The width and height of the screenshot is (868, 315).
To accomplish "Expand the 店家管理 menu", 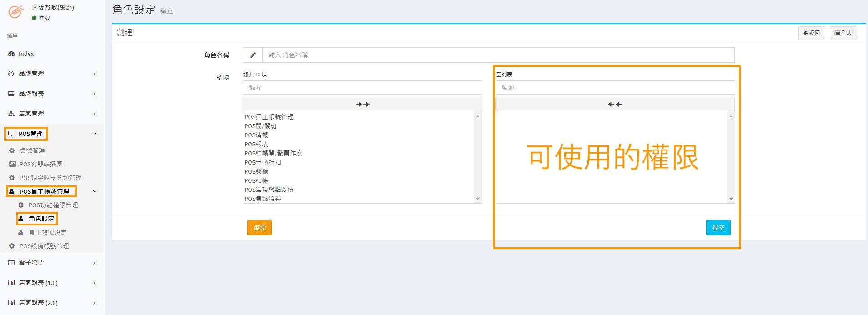I will [52, 114].
